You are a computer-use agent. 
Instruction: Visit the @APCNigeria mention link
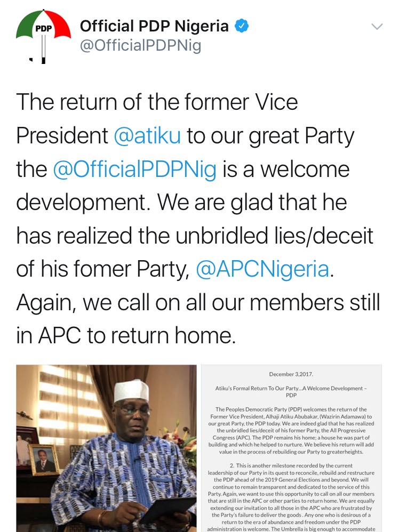[x=263, y=269]
